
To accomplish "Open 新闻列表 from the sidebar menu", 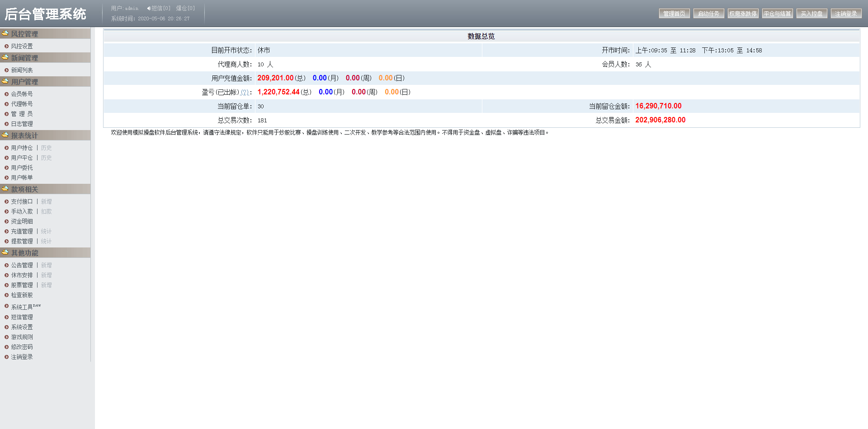I will pos(23,70).
